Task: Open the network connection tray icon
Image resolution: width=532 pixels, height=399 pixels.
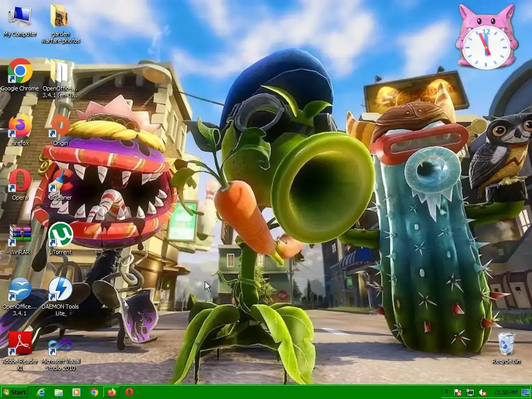Action: [470, 393]
